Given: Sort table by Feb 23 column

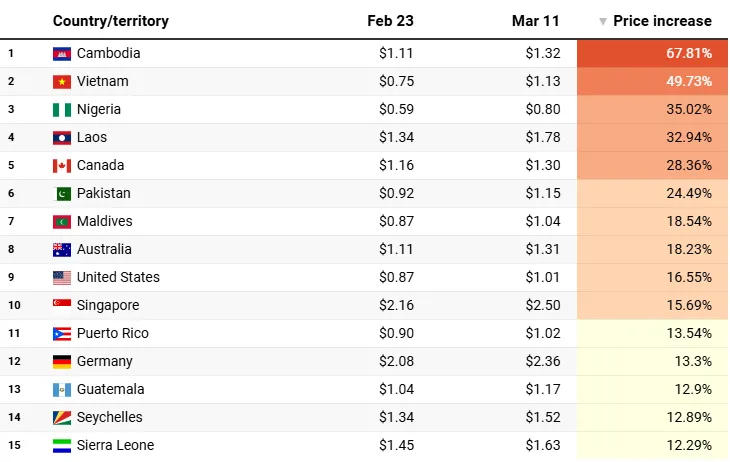Looking at the screenshot, I should click(390, 21).
